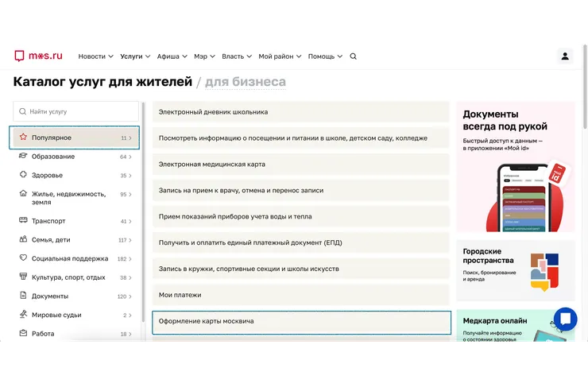Image resolution: width=588 pixels, height=368 pixels.
Task: Select the graduation cap icon for Образование
Action: point(23,156)
